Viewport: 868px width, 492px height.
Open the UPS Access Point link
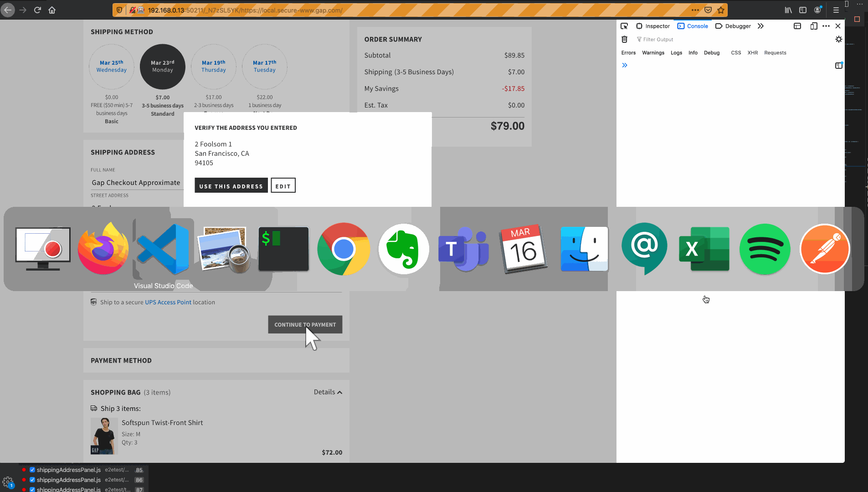point(168,302)
